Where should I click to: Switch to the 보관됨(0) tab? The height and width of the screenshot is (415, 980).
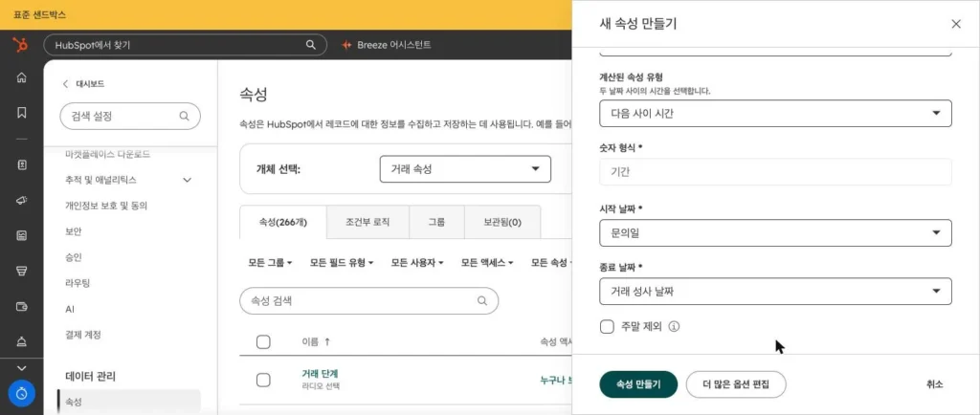(502, 222)
